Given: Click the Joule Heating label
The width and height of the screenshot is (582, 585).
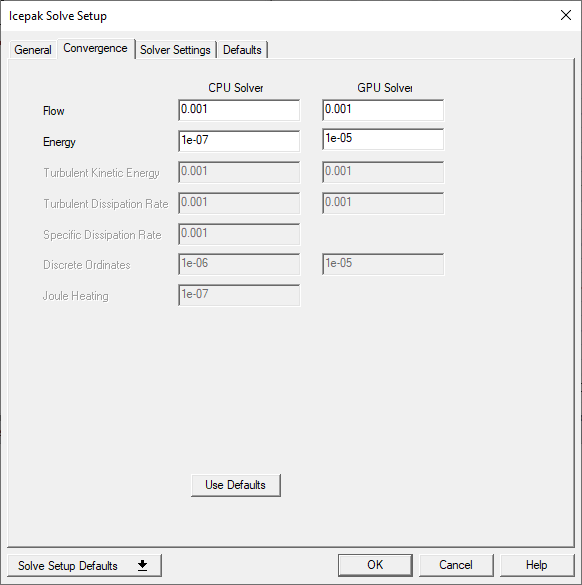Looking at the screenshot, I should (76, 295).
